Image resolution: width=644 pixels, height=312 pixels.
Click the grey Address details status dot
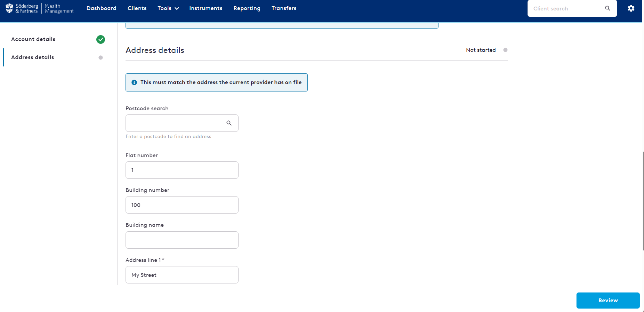pos(100,58)
